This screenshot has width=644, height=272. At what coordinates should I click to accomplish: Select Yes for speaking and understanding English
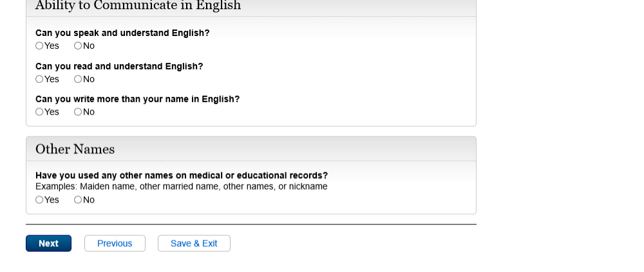39,46
